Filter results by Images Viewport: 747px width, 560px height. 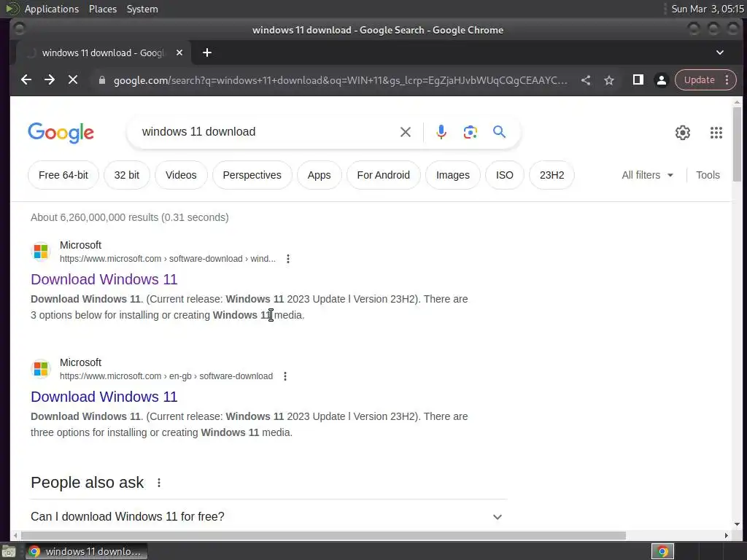click(x=452, y=175)
